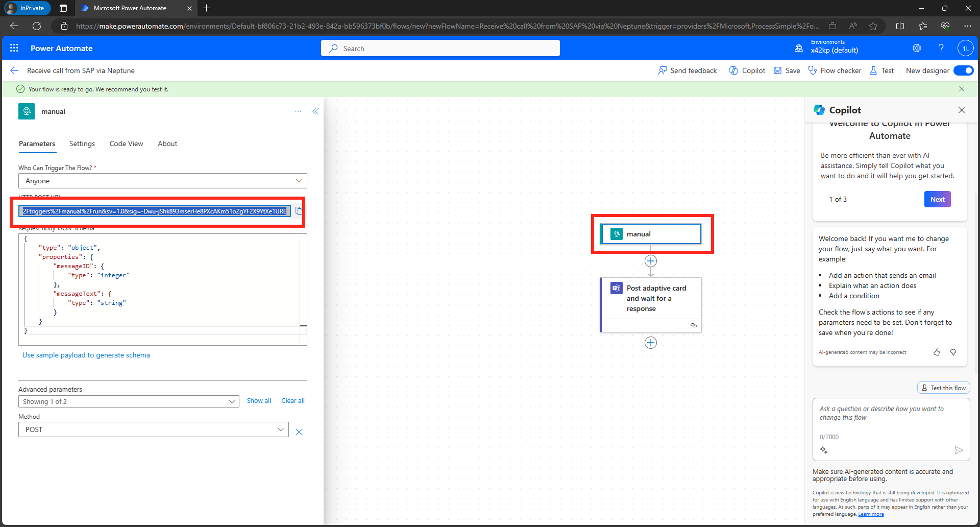The height and width of the screenshot is (527, 980).
Task: Add this page to favorites
Action: point(873,26)
